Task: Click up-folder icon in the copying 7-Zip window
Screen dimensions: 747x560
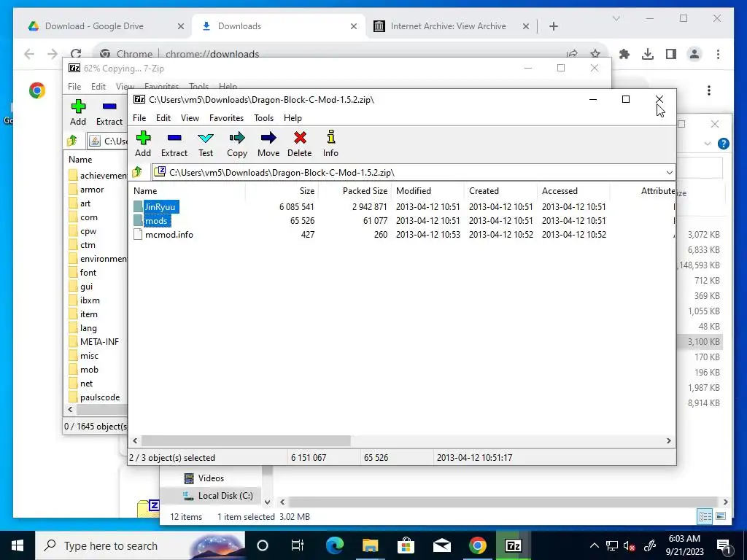Action: click(72, 141)
